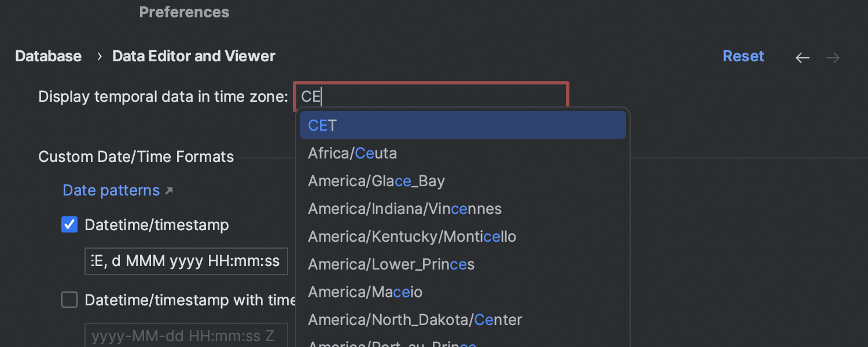This screenshot has width=868, height=347.
Task: Select America/Lower_Princes entry
Action: click(463, 264)
